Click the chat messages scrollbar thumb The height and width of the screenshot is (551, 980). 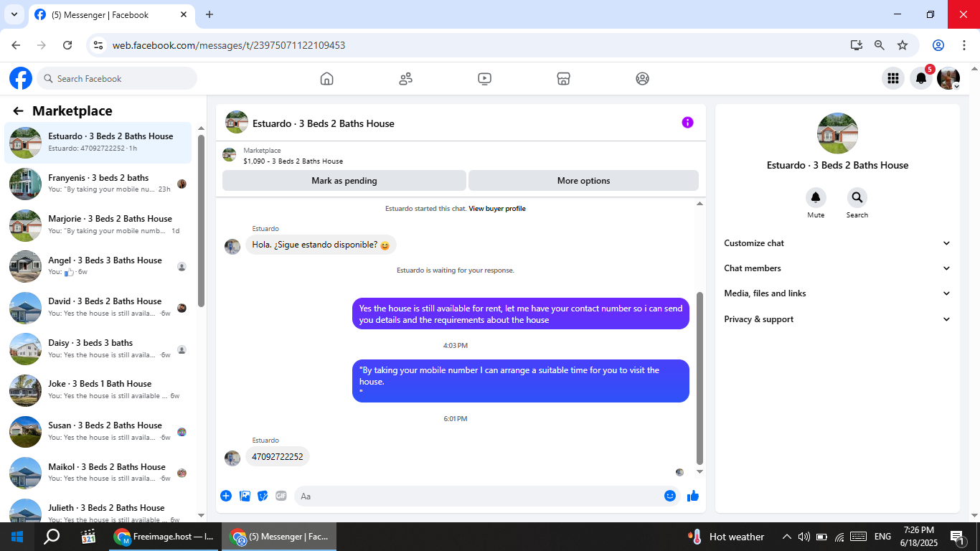[x=700, y=378]
